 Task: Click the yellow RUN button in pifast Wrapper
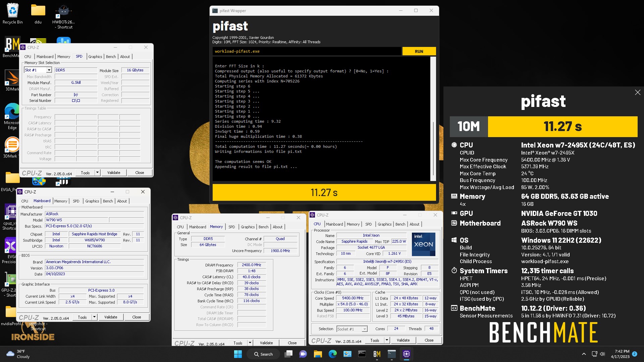tap(419, 51)
